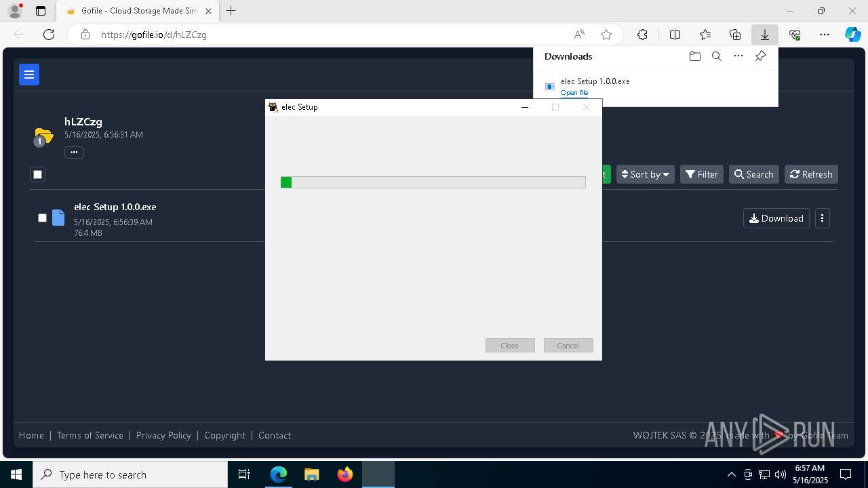The image size is (868, 488).
Task: Select elec Setup 1.0.0.exe download entry
Action: point(655,86)
